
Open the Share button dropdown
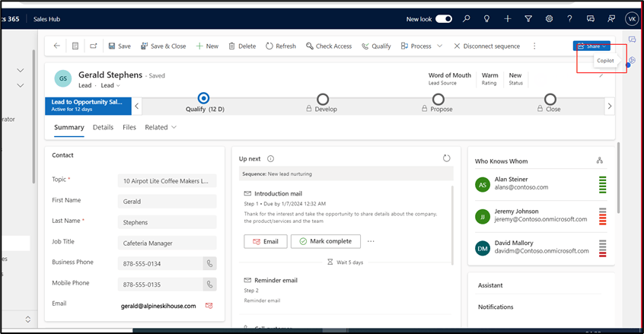pos(604,46)
